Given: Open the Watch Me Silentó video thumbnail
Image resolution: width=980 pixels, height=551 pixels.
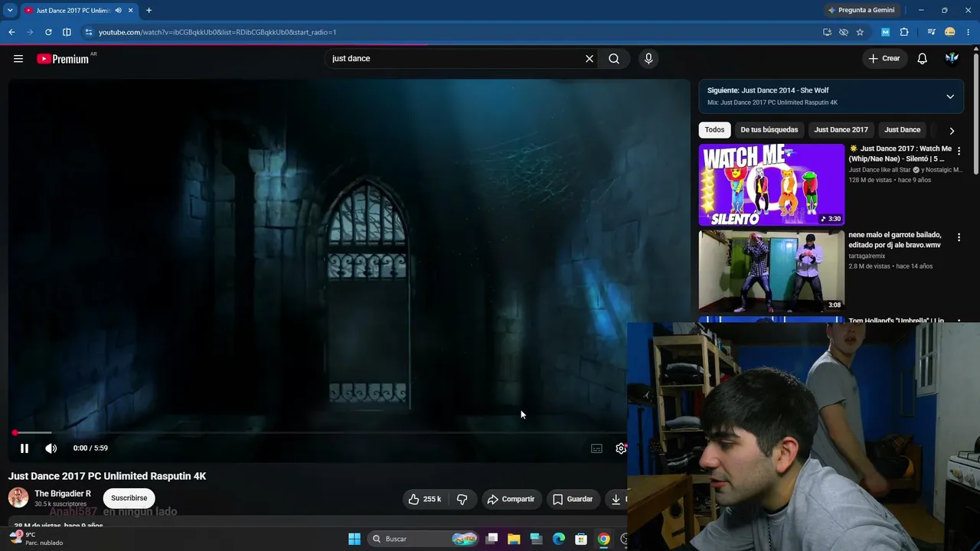Looking at the screenshot, I should pyautogui.click(x=772, y=184).
